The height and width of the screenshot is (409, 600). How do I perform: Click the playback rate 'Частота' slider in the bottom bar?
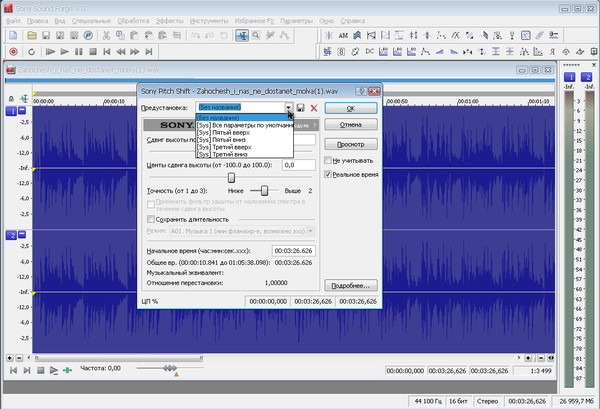click(x=170, y=368)
